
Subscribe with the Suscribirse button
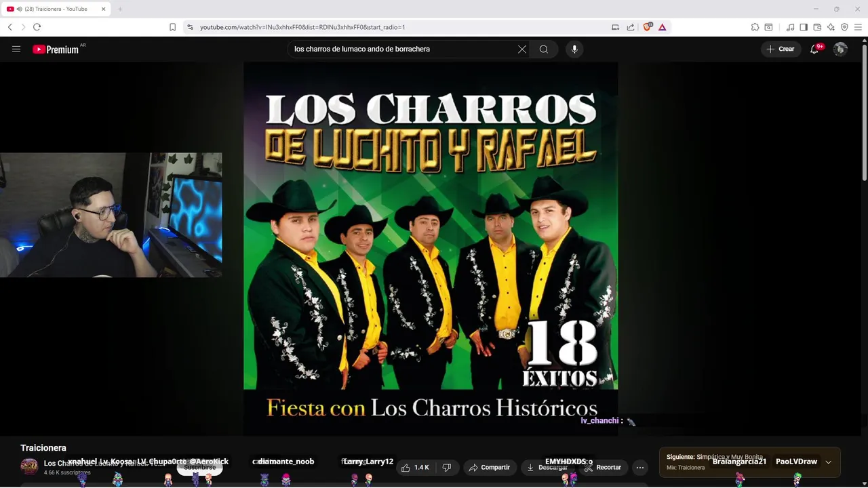coord(199,467)
